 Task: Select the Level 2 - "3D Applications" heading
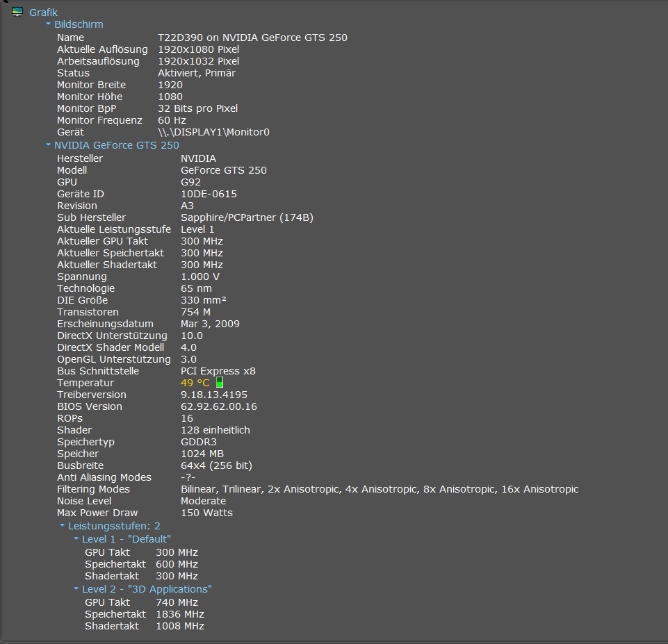pyautogui.click(x=147, y=589)
